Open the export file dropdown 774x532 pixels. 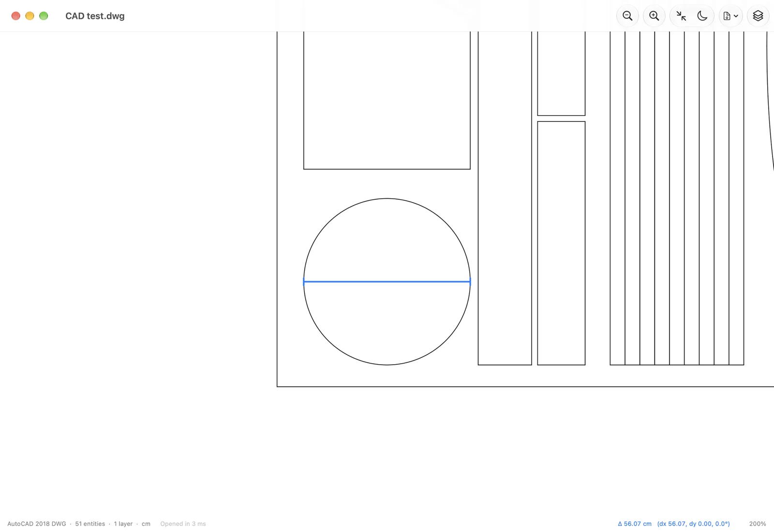[x=730, y=16]
